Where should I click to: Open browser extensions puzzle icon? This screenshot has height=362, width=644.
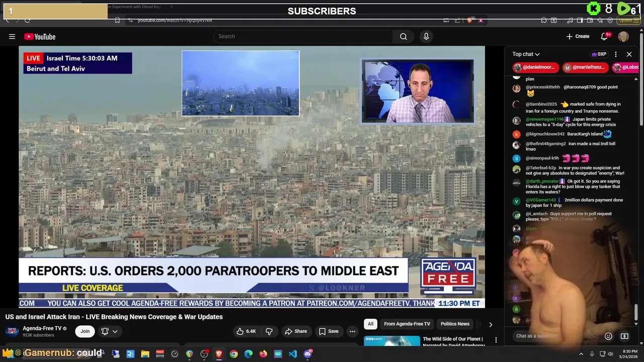click(544, 20)
